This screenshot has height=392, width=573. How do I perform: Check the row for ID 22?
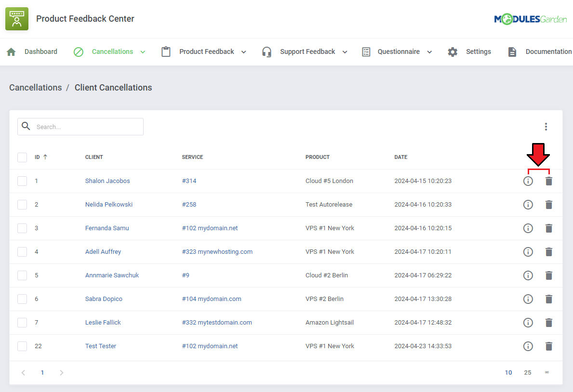(22, 346)
